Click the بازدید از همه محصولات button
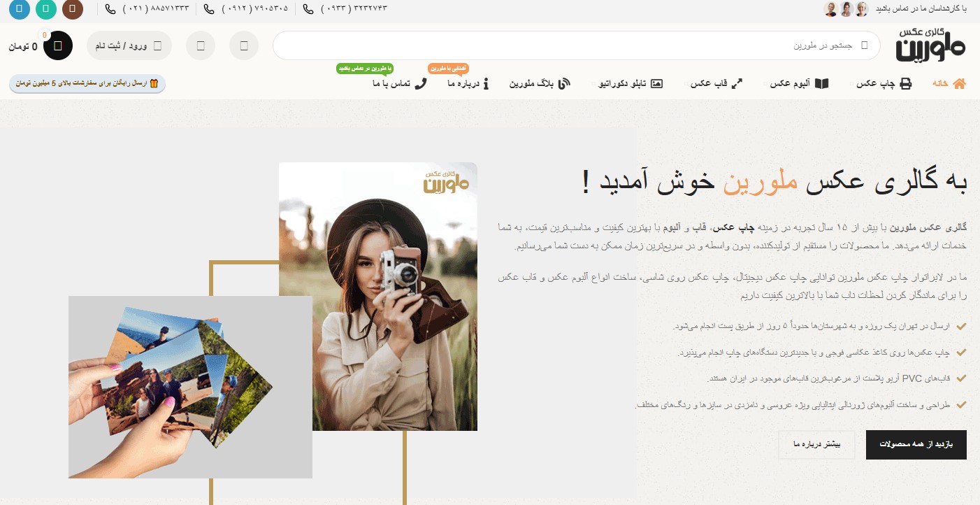The image size is (980, 505). [916, 445]
